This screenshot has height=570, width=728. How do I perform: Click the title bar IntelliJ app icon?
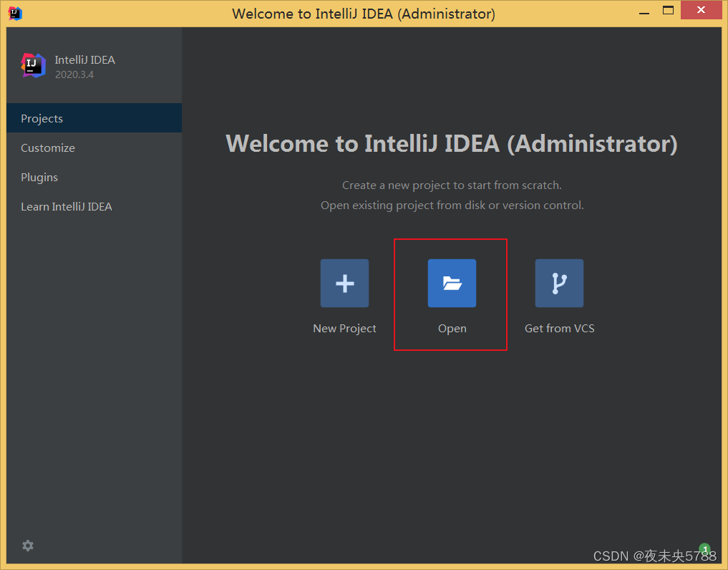click(x=15, y=13)
